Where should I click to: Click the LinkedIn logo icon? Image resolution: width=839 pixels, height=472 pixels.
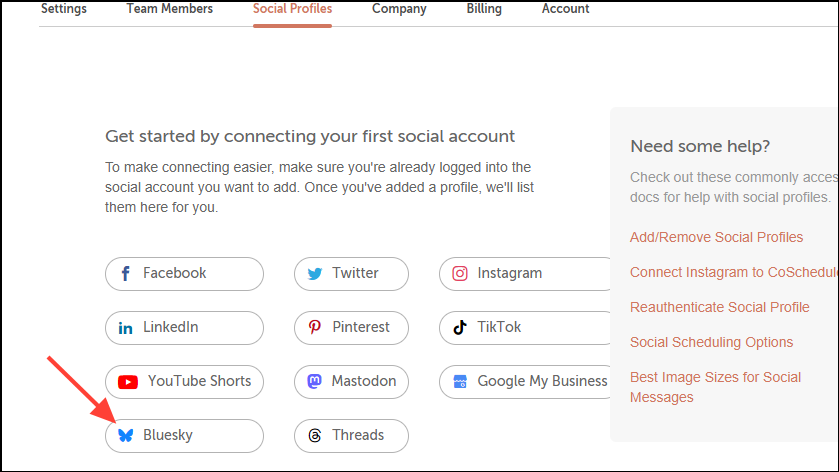pos(125,328)
